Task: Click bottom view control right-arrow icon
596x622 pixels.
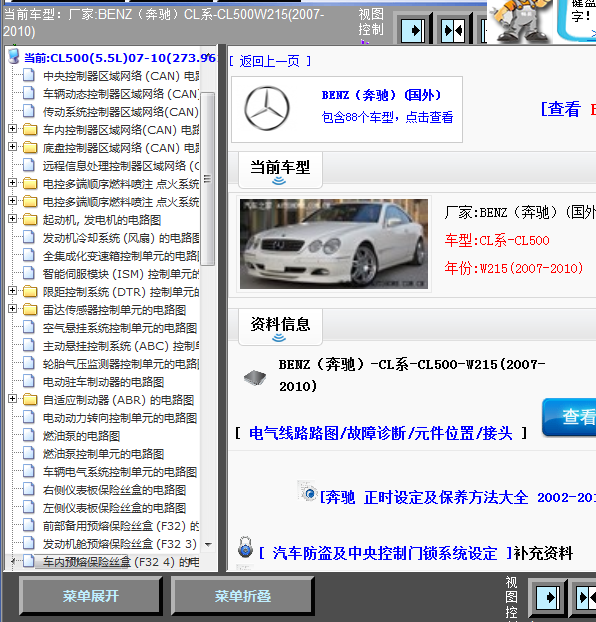Action: tap(548, 597)
